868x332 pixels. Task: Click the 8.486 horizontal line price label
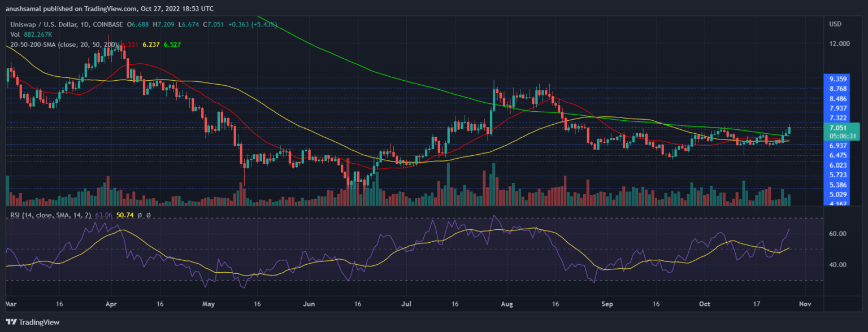pyautogui.click(x=838, y=98)
